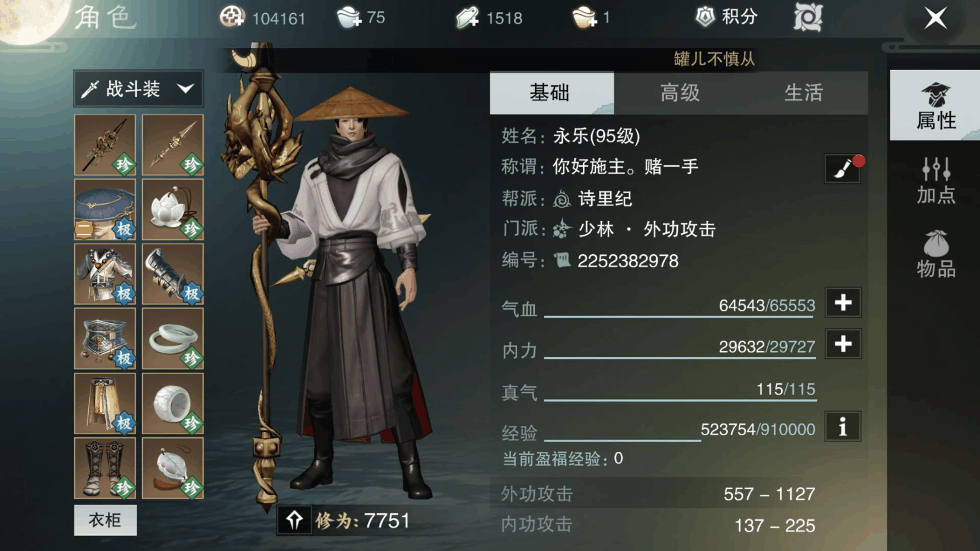Switch to the 高级 tab
Viewport: 980px width, 551px height.
pos(680,93)
